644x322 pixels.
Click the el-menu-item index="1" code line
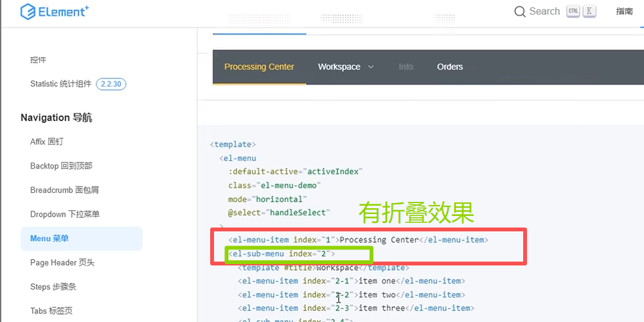(x=359, y=240)
